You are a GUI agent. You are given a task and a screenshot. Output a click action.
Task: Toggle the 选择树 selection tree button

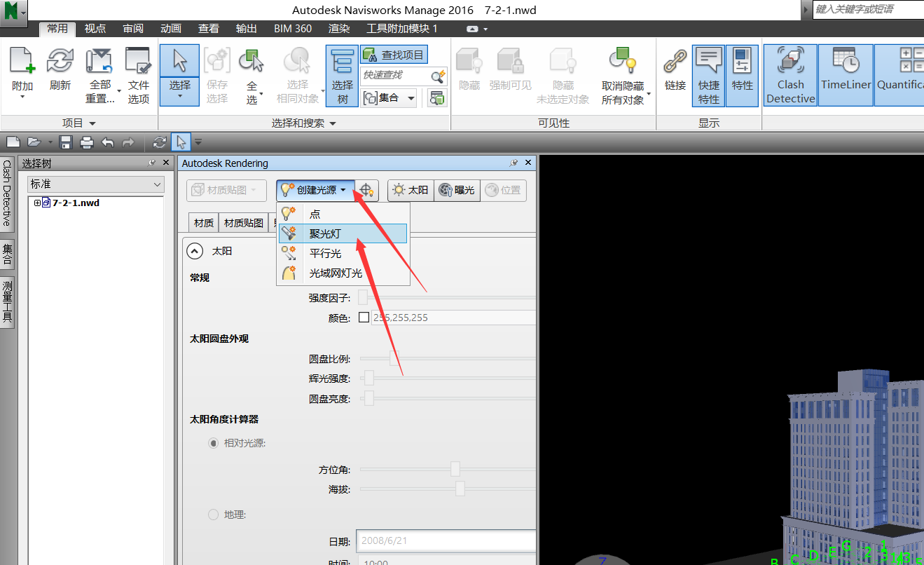coord(342,75)
